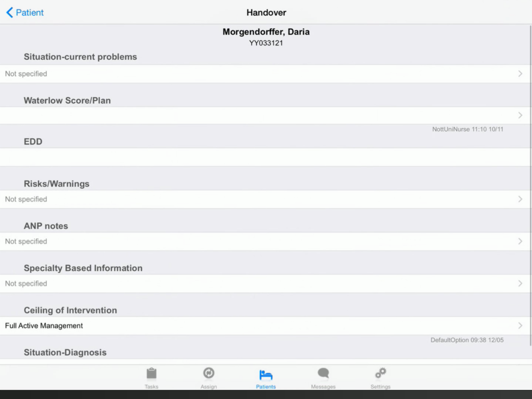This screenshot has width=532, height=399.
Task: Tap Not specified under ANP notes
Action: pos(26,241)
